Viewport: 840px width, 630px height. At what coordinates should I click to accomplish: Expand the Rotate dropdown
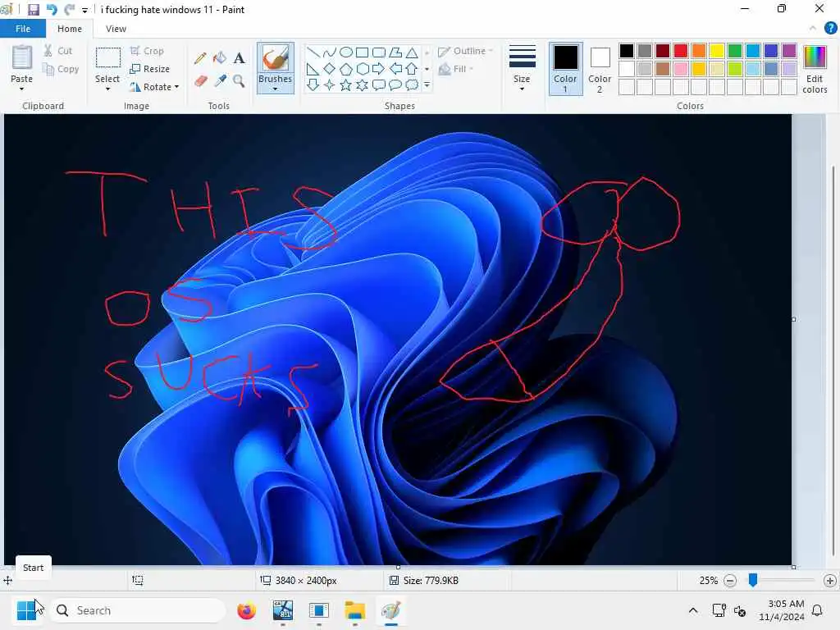click(176, 87)
